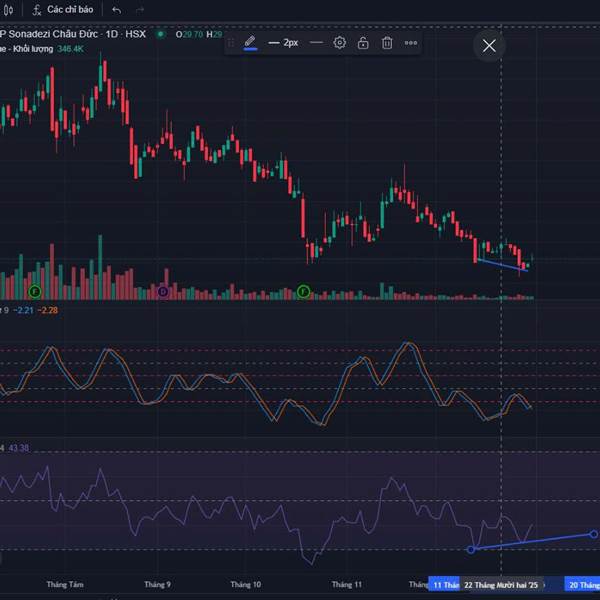Viewport: 600px width, 600px height.
Task: Close the overlay with the X button
Action: 489,46
